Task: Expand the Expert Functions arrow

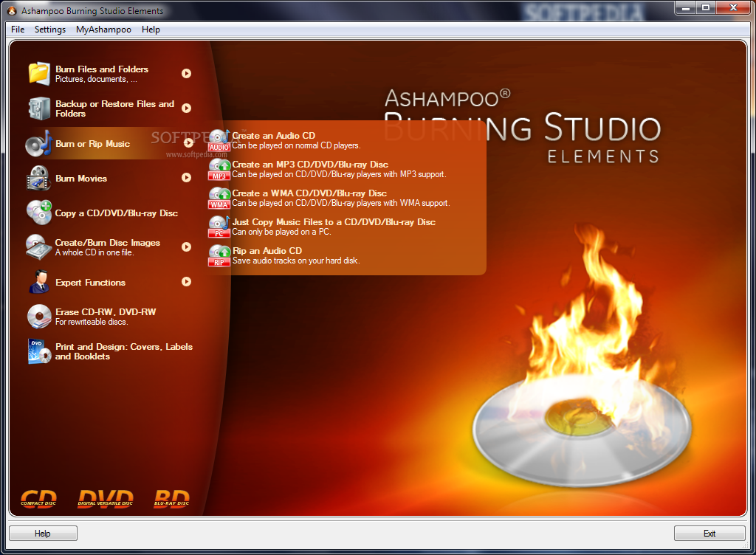Action: tap(187, 281)
